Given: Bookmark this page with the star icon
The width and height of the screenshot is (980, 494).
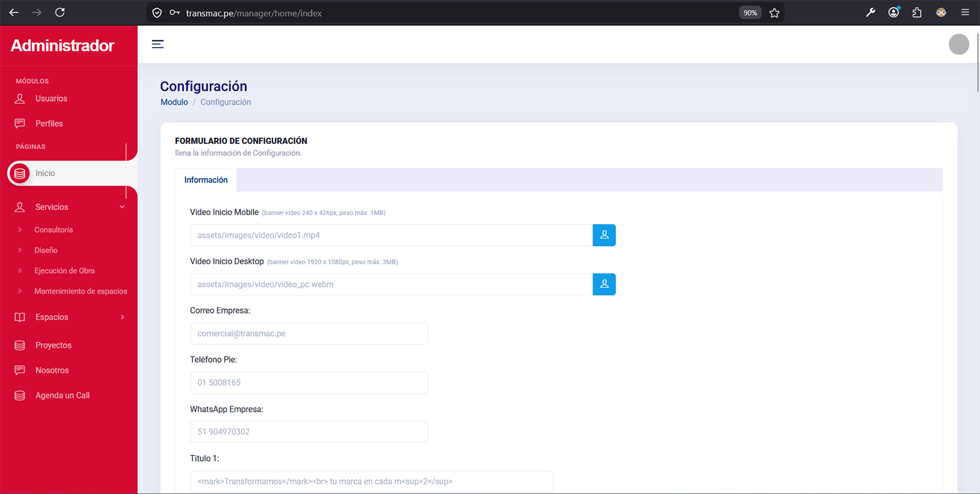Looking at the screenshot, I should [774, 13].
